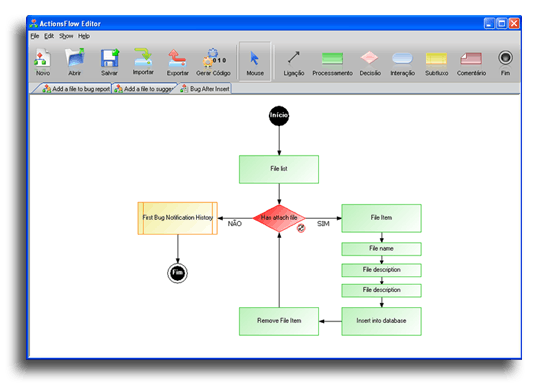
Task: Open the Show menu
Action: (x=66, y=36)
